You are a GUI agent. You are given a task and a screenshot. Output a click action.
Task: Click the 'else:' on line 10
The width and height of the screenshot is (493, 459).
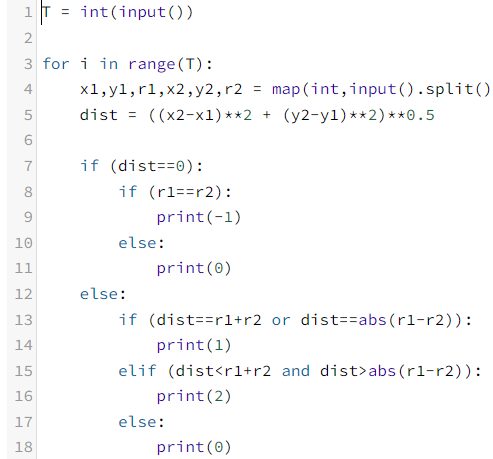141,243
